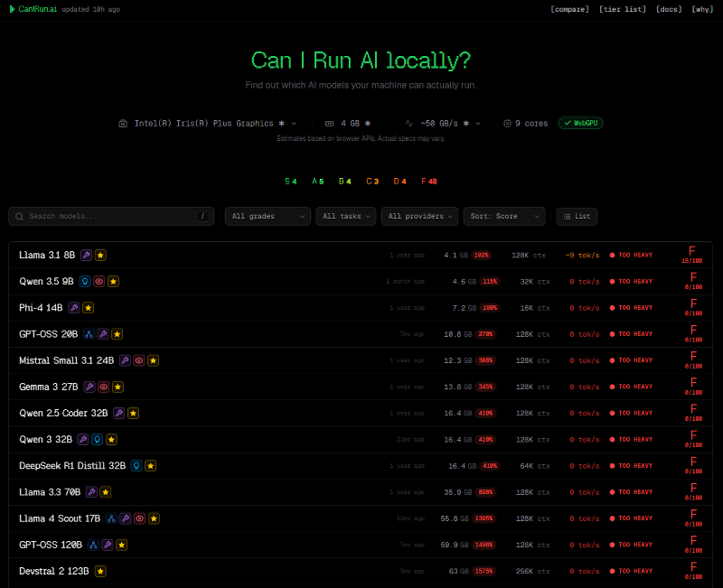Click the MoE network icon on Llama 4 Scout 17B
The image size is (723, 588).
(x=111, y=518)
